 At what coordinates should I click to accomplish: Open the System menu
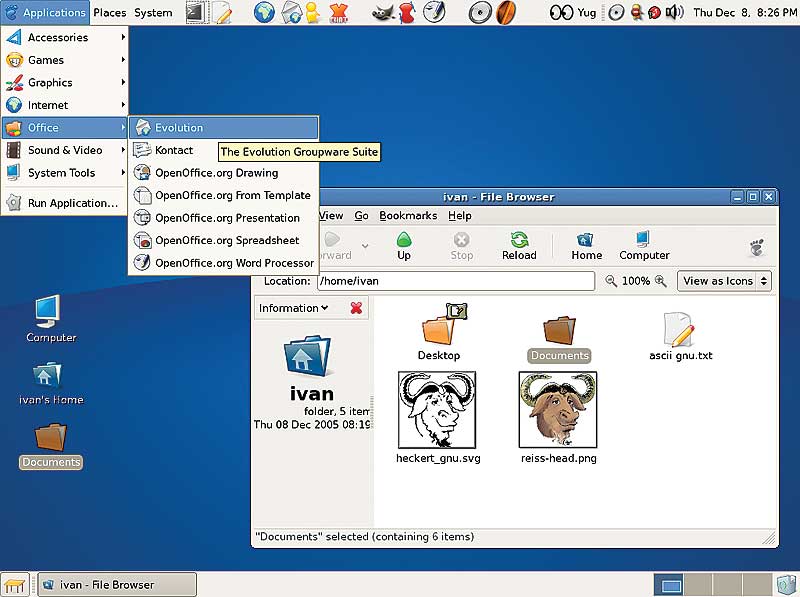pos(153,12)
